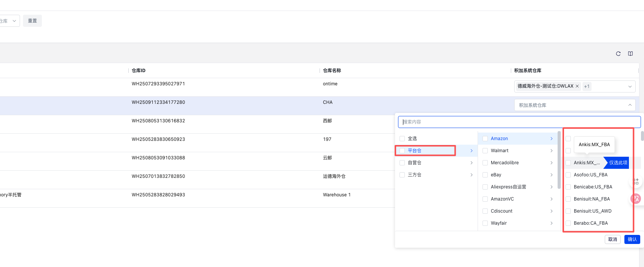This screenshot has height=267, width=644.
Task: Focus the 搜索内容 search input
Action: click(519, 122)
